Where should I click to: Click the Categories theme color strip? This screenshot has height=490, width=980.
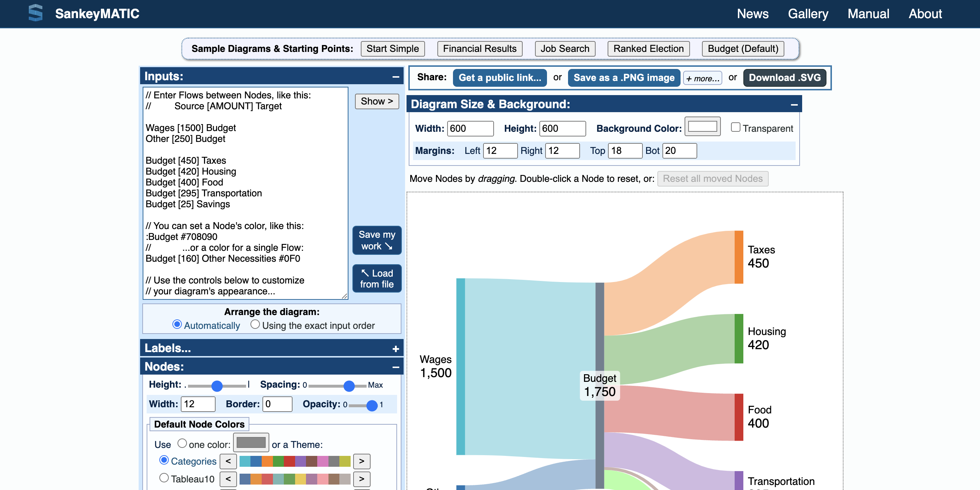tap(295, 461)
